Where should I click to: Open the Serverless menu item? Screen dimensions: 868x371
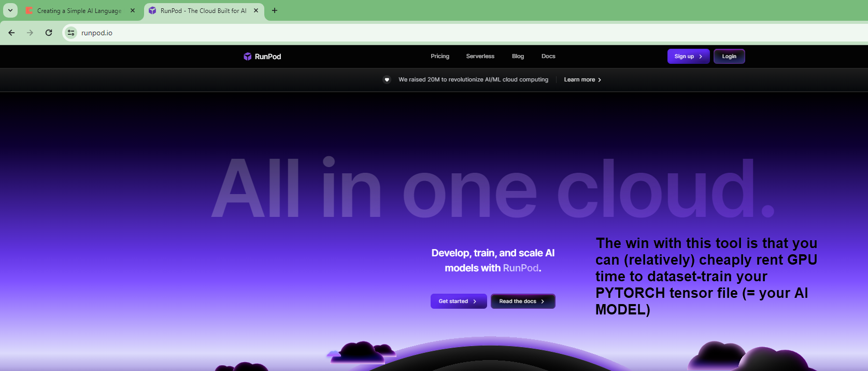coord(480,56)
